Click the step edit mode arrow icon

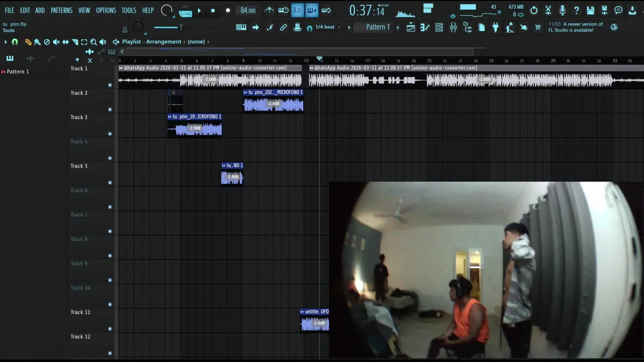256,27
